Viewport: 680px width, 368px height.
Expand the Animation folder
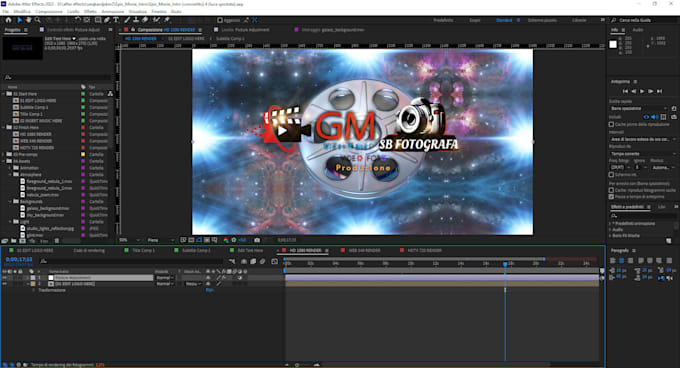point(10,168)
